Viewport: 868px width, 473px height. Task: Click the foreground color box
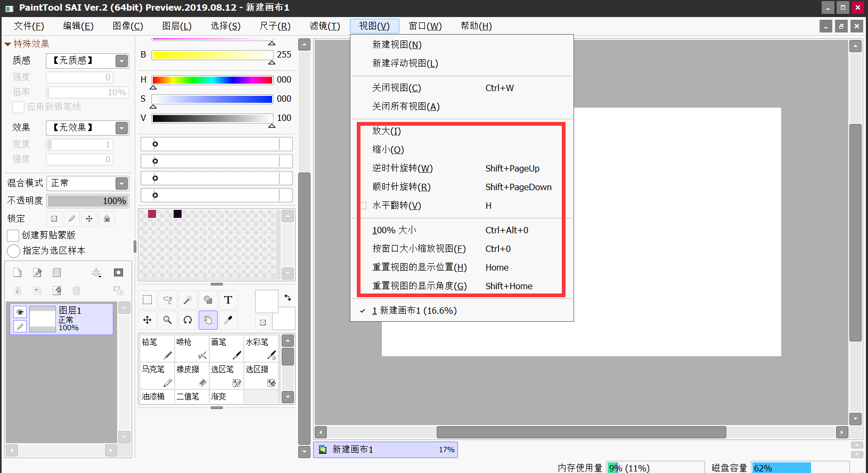267,301
